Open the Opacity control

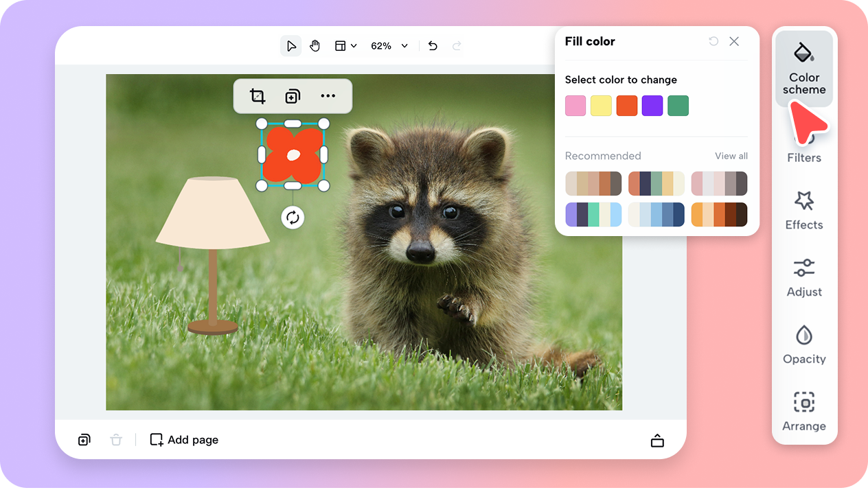804,345
